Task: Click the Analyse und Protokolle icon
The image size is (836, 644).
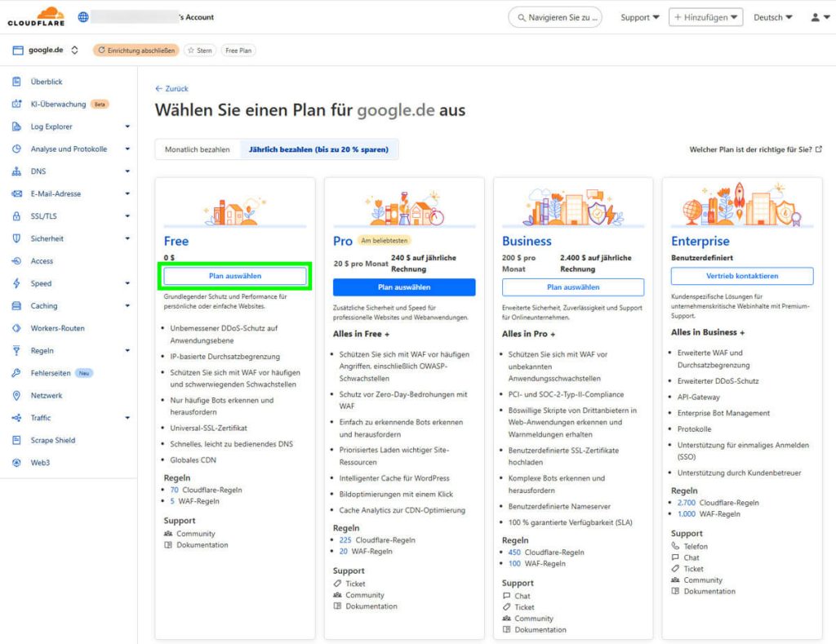Action: [16, 149]
